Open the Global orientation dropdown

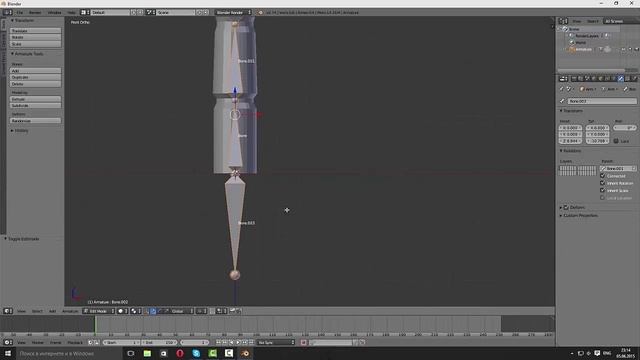(181, 311)
